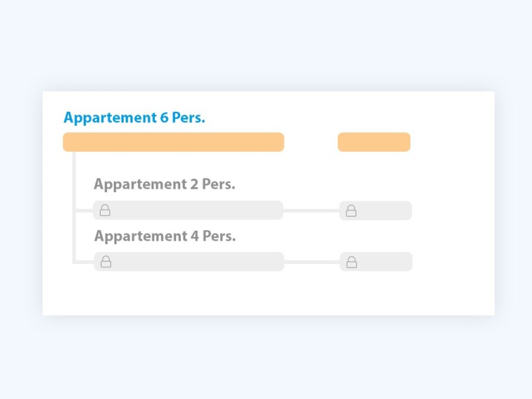The width and height of the screenshot is (532, 399).
Task: Click connector line between Appartement 4 bars
Action: point(312,262)
